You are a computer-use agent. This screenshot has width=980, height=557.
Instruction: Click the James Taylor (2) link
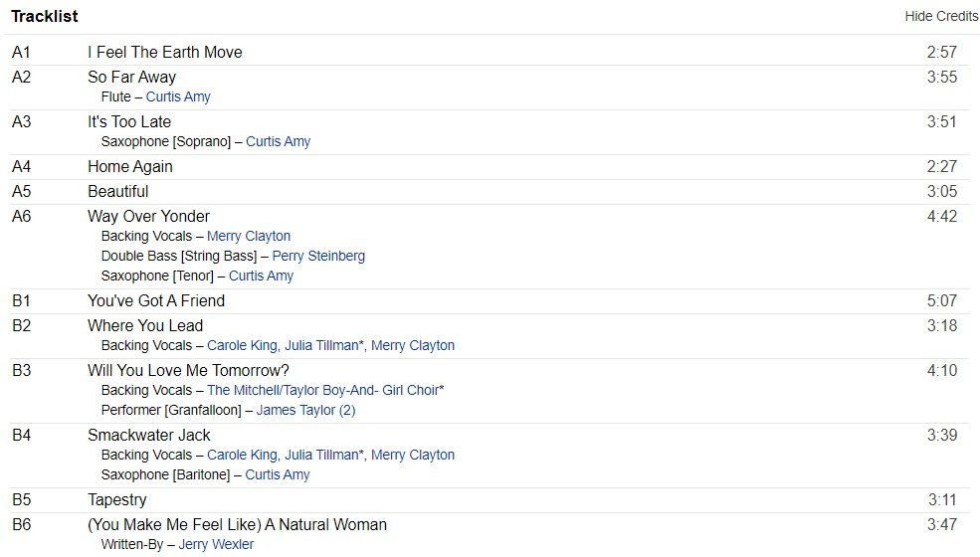305,410
